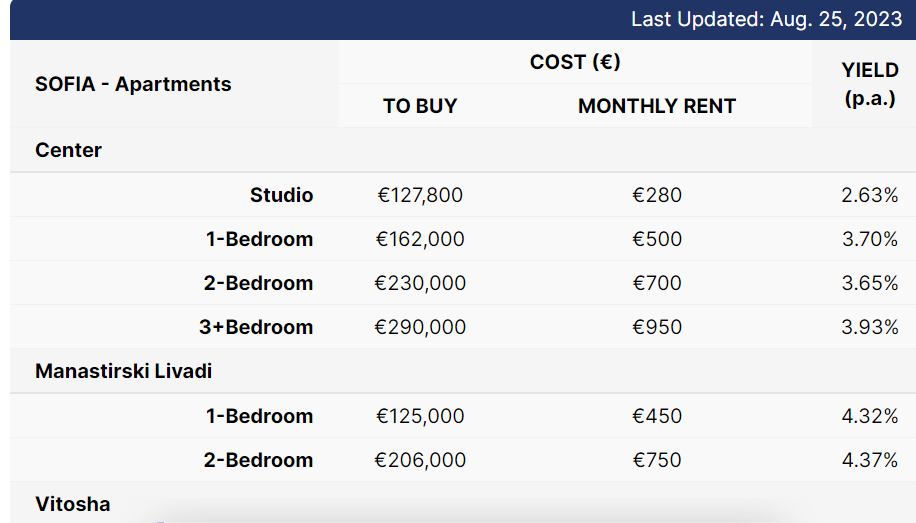The width and height of the screenshot is (916, 523).
Task: Click the Center 3+Bedroom row label
Action: tap(258, 327)
